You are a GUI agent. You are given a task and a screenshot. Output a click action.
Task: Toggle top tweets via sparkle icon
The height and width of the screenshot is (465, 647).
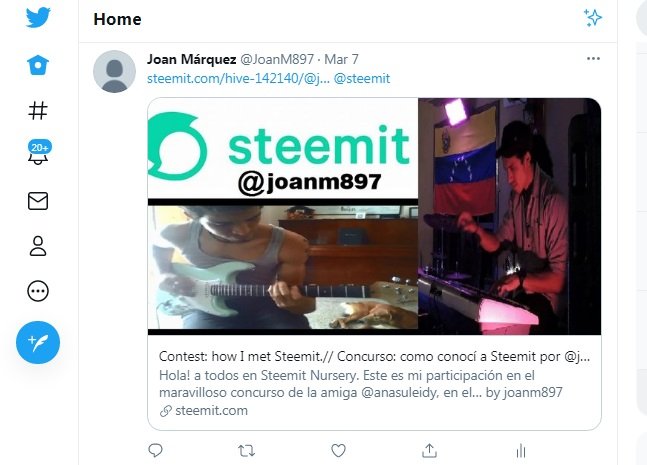tap(593, 18)
